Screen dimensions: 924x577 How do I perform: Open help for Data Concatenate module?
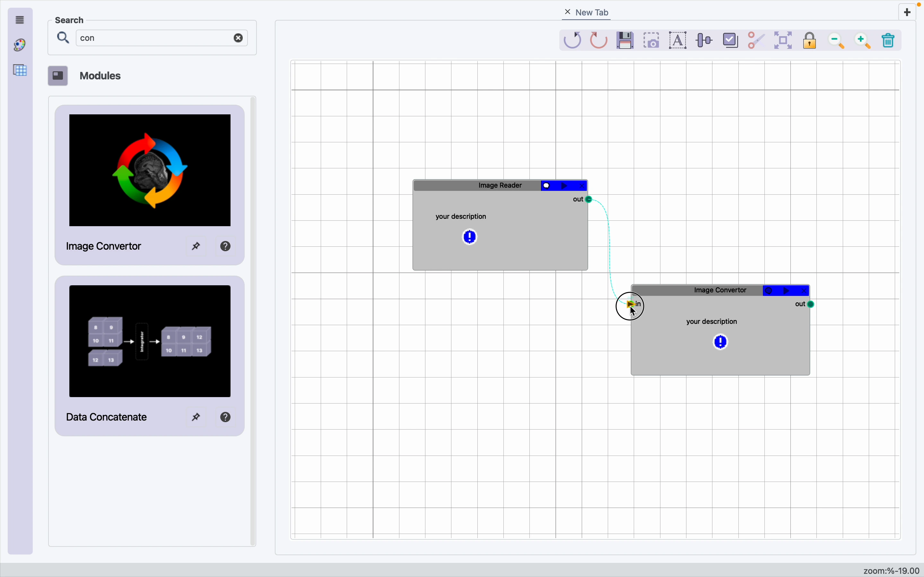[x=226, y=417]
